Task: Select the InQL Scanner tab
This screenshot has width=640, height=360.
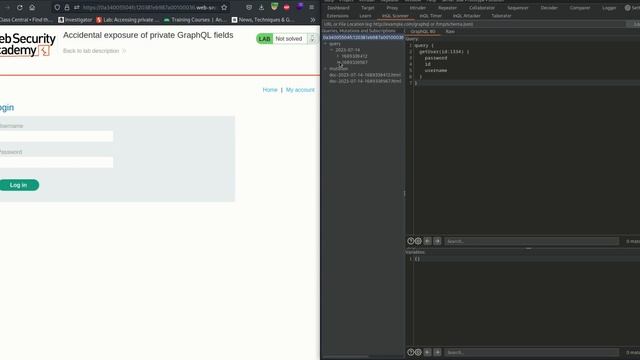Action: (x=395, y=16)
